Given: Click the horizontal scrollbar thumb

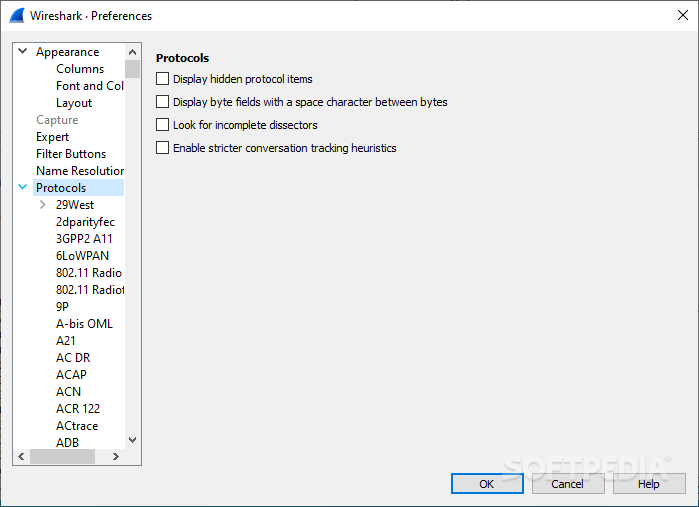Looking at the screenshot, I should pyautogui.click(x=62, y=456).
